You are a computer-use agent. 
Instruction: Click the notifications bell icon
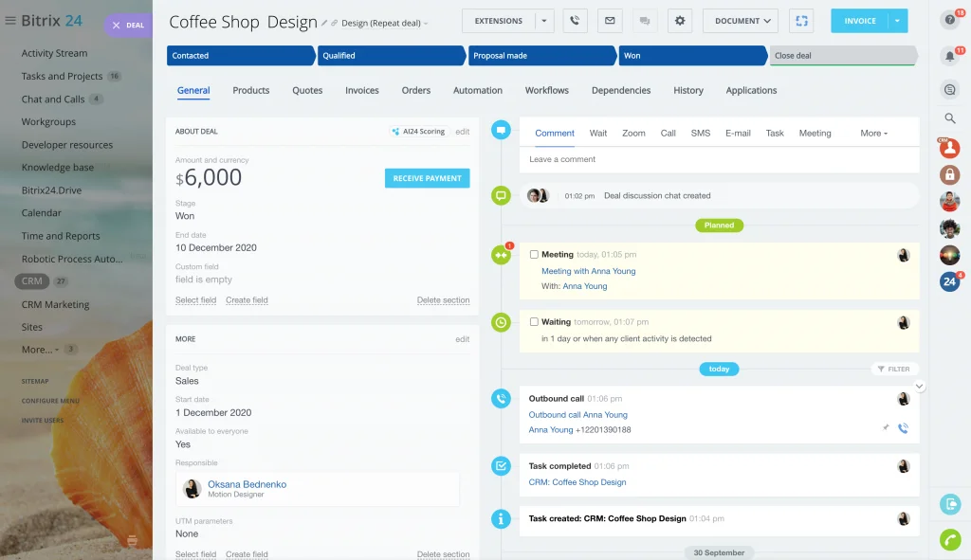pos(950,56)
